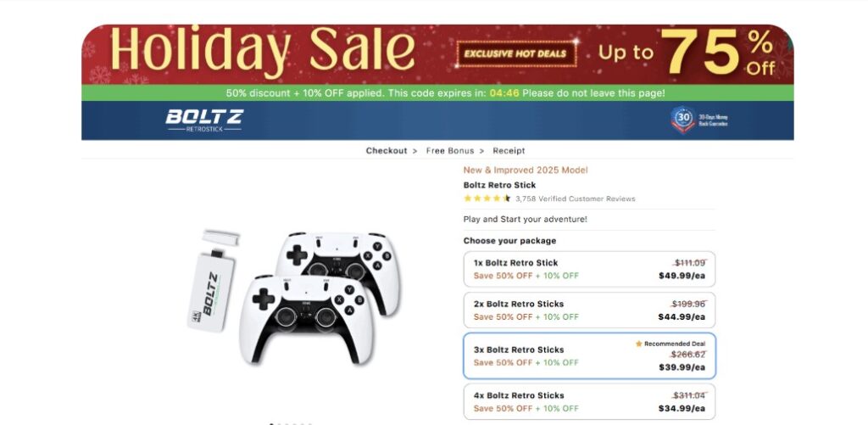Image resolution: width=868 pixels, height=425 pixels.
Task: Click the five-star rating icons
Action: 487,199
